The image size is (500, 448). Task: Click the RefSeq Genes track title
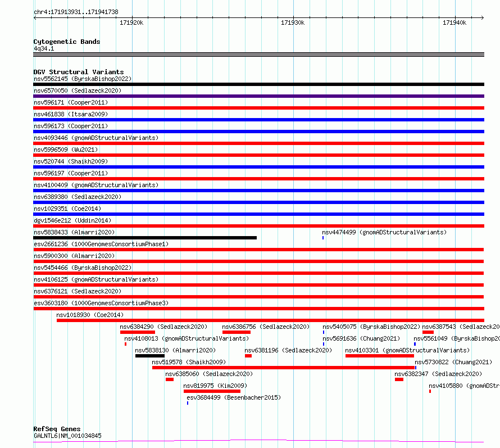(57, 429)
